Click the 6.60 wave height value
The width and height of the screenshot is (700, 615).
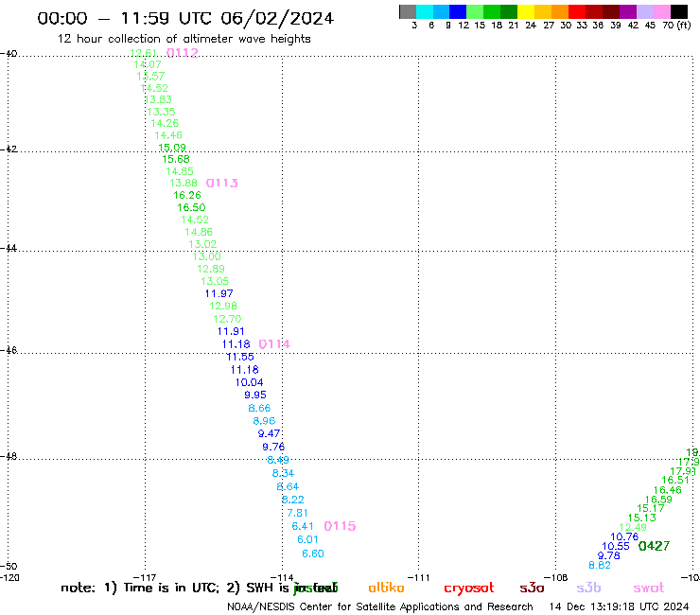[313, 553]
